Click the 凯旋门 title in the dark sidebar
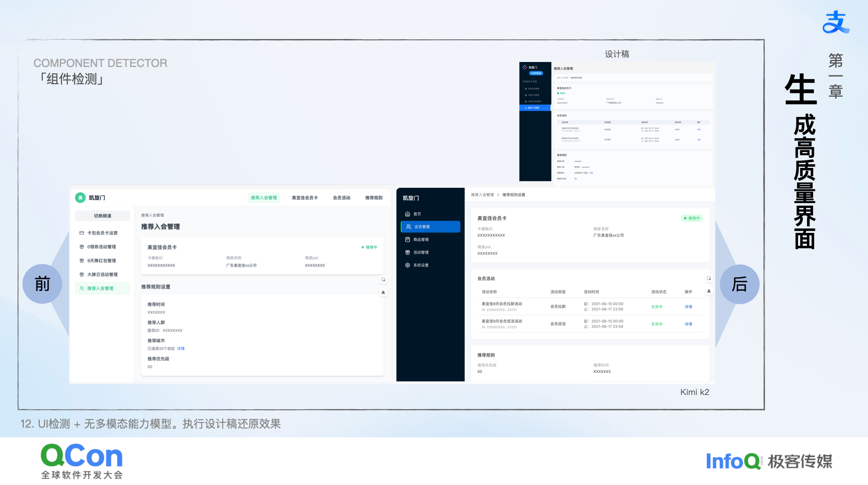This screenshot has height=485, width=868. click(x=411, y=198)
